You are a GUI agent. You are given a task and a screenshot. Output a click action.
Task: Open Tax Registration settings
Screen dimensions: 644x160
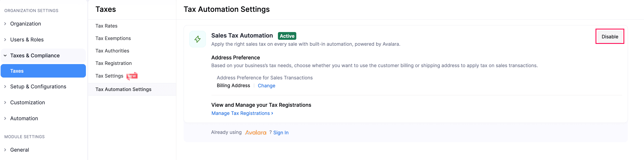point(113,63)
